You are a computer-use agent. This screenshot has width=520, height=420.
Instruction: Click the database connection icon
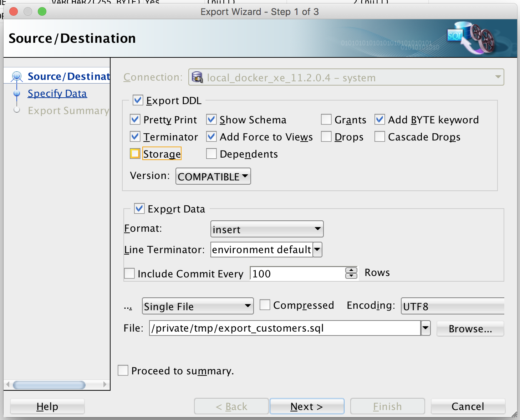197,77
